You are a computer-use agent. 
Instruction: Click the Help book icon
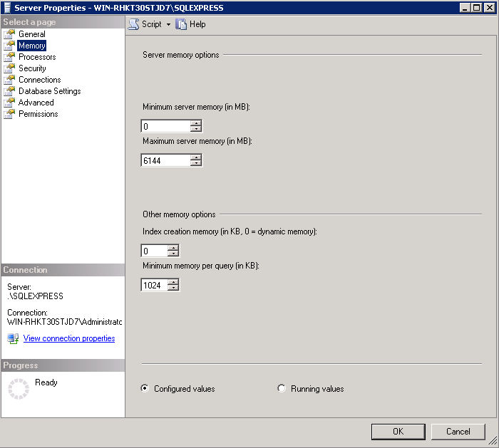pyautogui.click(x=181, y=24)
